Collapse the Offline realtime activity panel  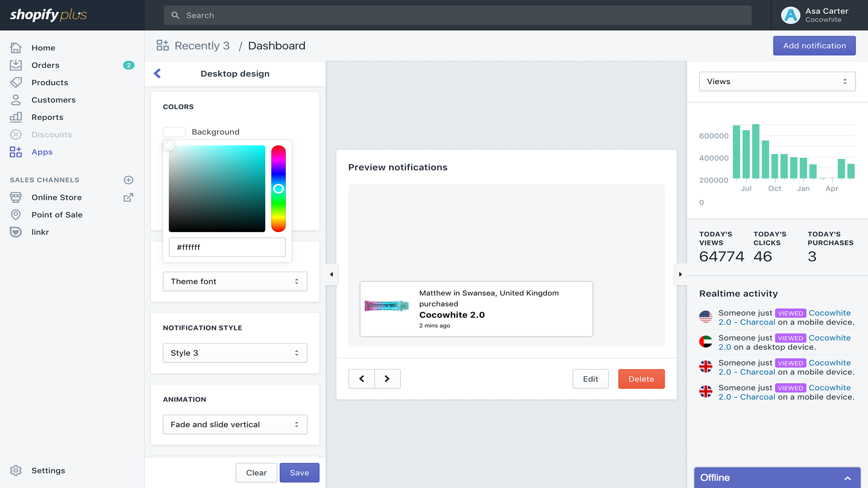tap(848, 478)
